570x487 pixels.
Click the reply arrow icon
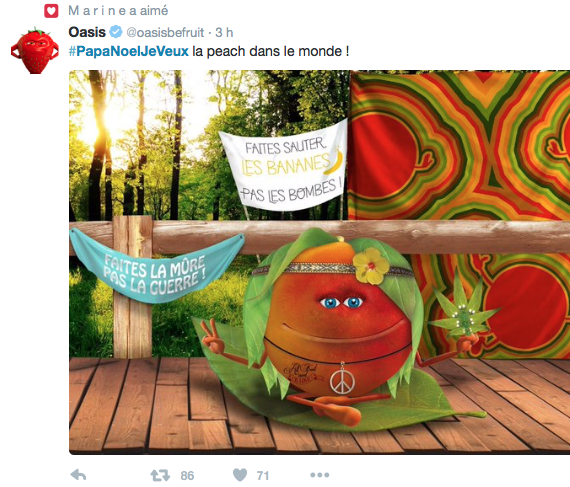[78, 475]
